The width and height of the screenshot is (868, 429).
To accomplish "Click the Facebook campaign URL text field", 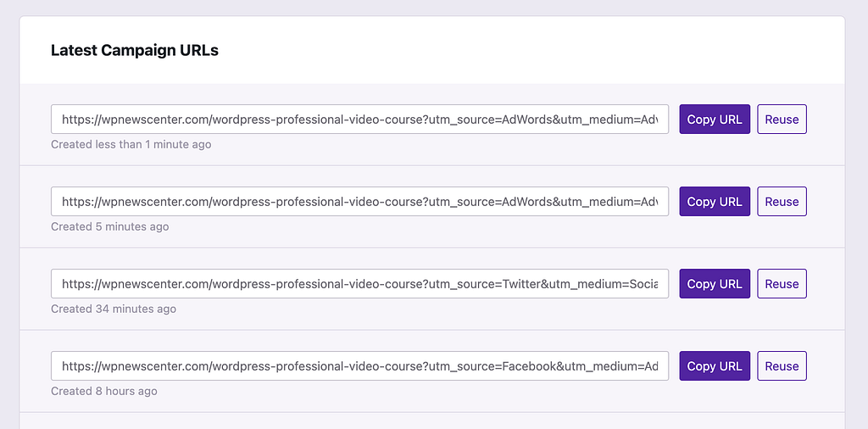I will pos(359,366).
